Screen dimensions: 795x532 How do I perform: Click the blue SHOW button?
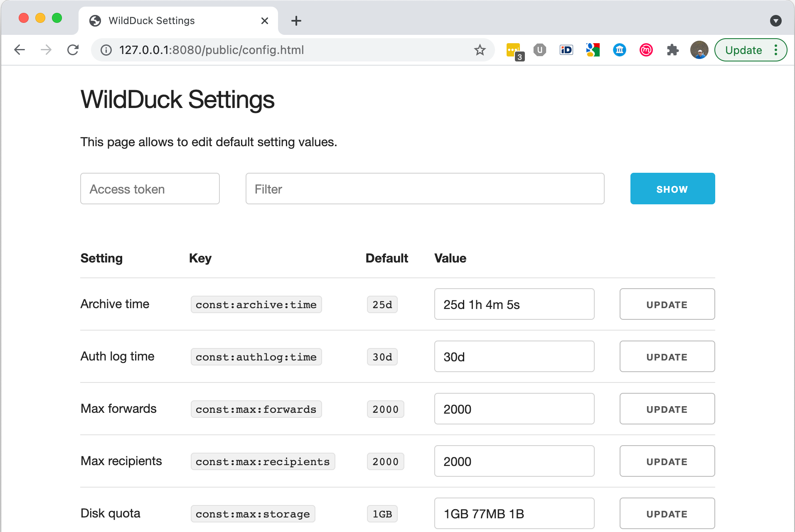click(x=673, y=189)
